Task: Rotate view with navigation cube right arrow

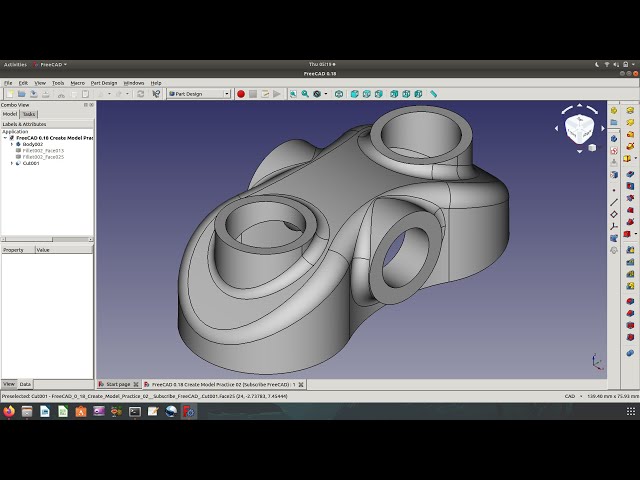Action: pos(603,128)
